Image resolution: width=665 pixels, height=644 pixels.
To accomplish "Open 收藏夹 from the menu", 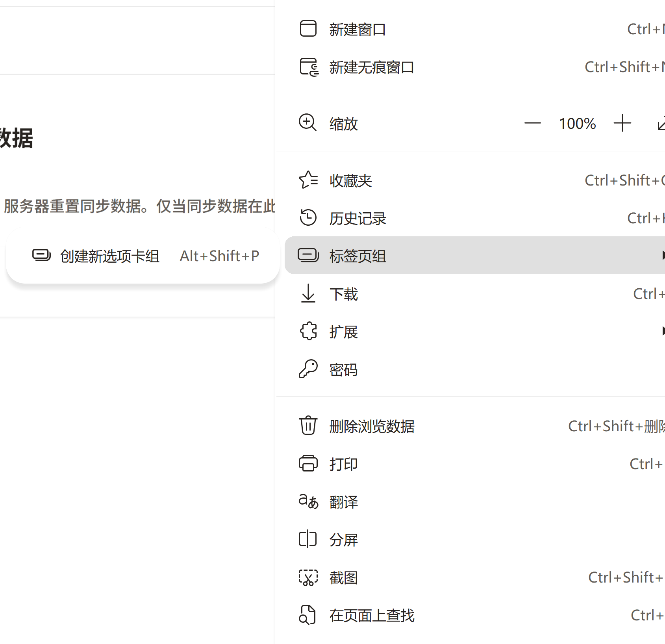I will click(x=474, y=180).
